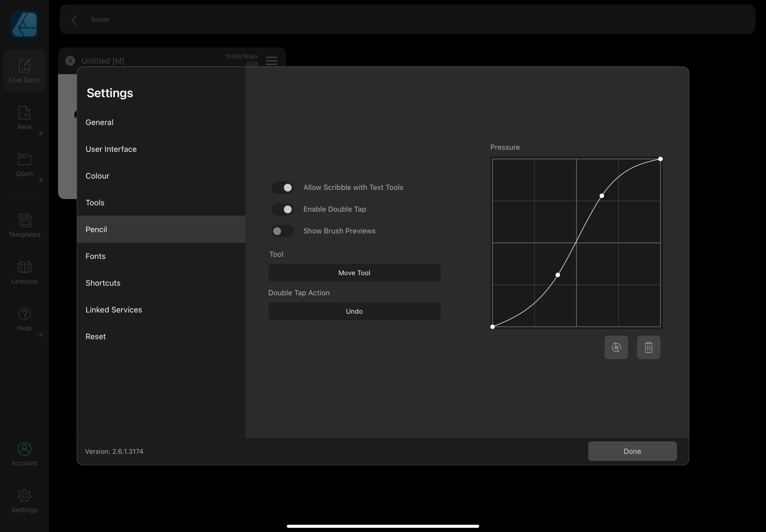This screenshot has width=766, height=532.
Task: Click the back arrow beside forum
Action: point(74,20)
